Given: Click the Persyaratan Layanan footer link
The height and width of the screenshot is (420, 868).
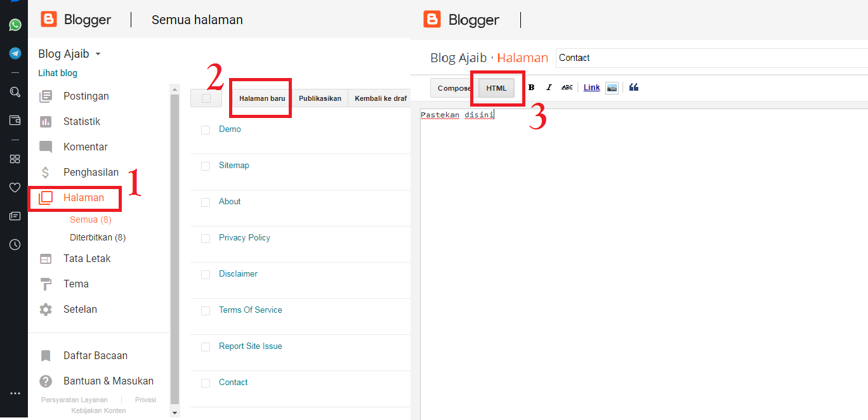Looking at the screenshot, I should [x=74, y=400].
